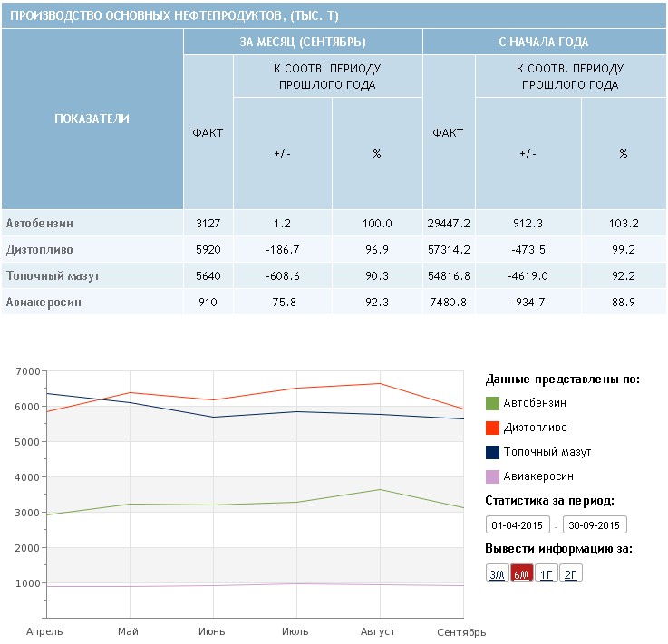Click the end date field 30-09-2015
The width and height of the screenshot is (668, 644).
(595, 525)
